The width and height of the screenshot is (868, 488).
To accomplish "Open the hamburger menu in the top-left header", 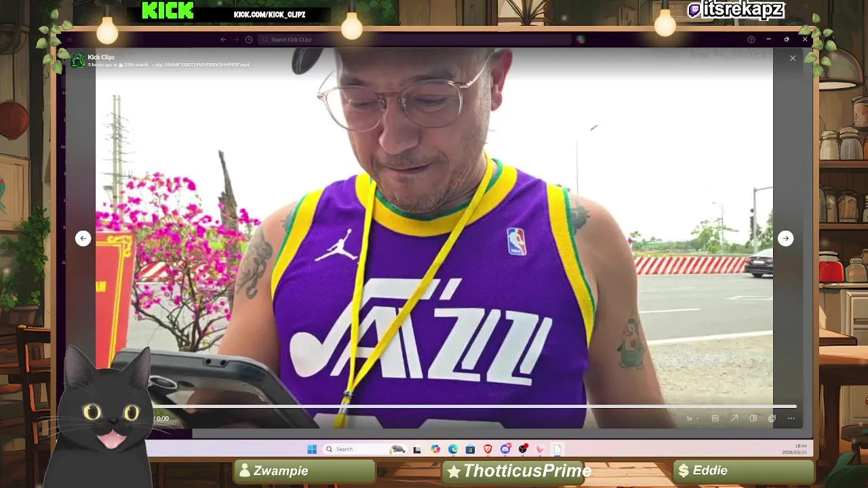I will [68, 39].
